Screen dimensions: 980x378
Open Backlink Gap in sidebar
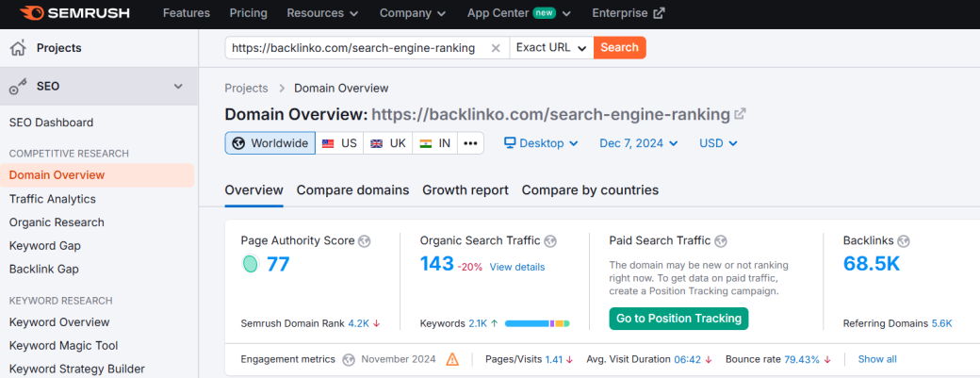(x=43, y=270)
